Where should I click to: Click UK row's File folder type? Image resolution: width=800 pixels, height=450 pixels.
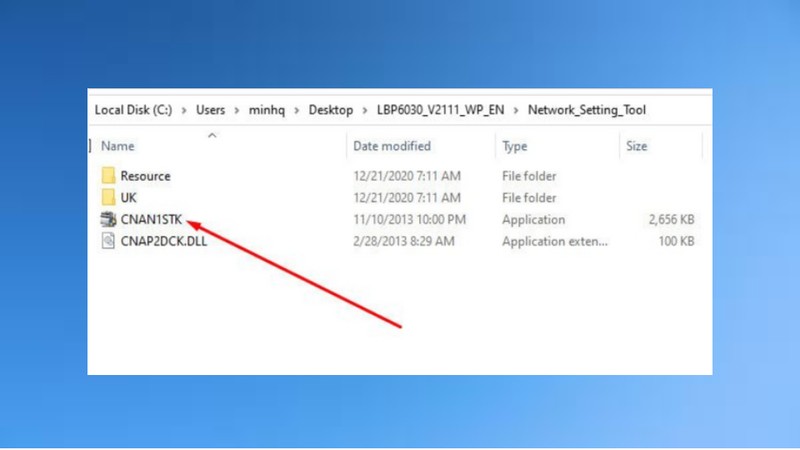click(x=529, y=197)
